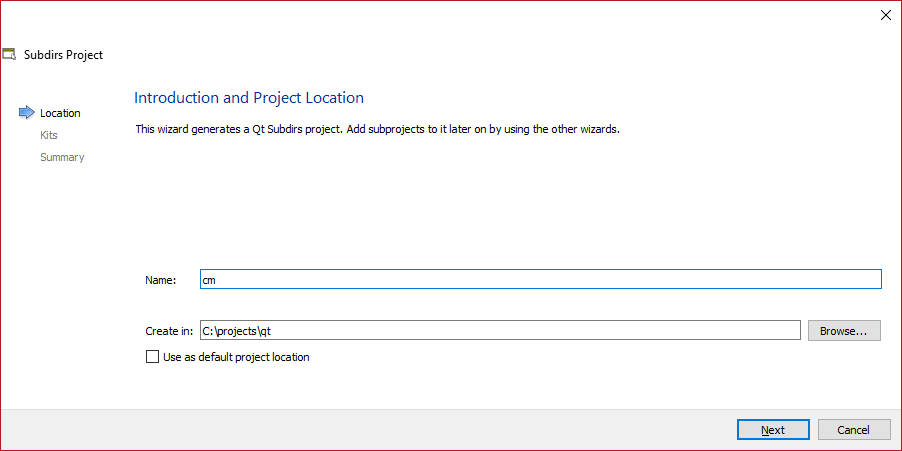This screenshot has width=902, height=451.
Task: Select the Summary wizard step
Action: [62, 157]
